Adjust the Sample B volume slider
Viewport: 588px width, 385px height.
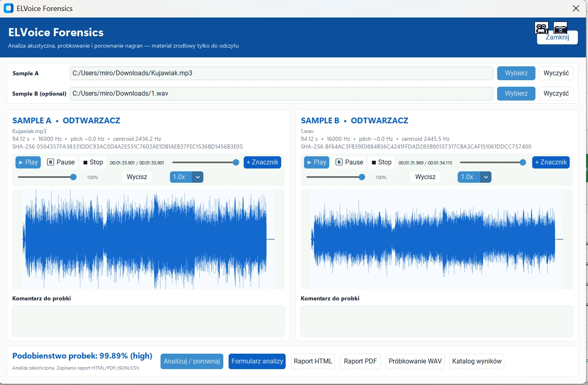[x=336, y=177]
